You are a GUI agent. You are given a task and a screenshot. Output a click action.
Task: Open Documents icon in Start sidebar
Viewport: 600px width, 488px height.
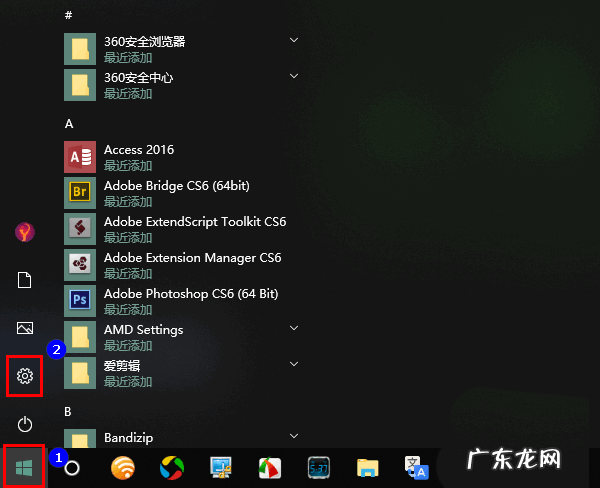(24, 280)
